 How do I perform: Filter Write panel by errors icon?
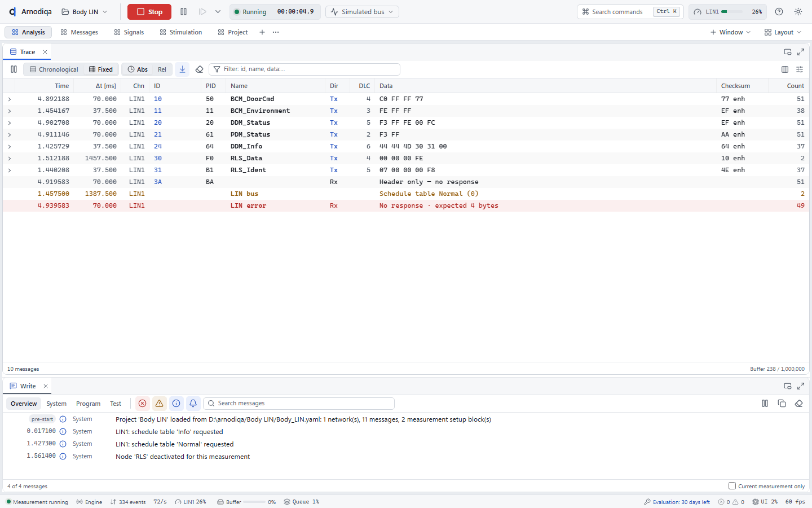[x=143, y=404]
